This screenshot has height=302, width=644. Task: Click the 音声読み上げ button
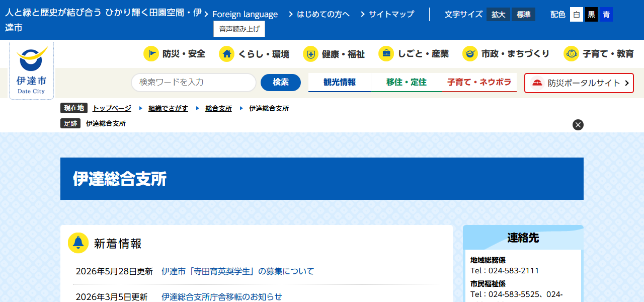coord(239,29)
